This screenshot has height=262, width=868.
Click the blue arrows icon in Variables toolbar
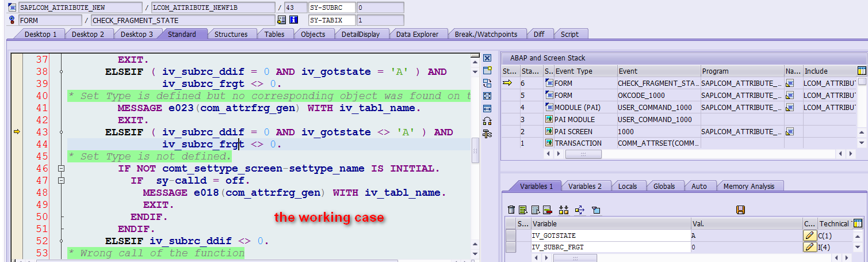coord(580,210)
